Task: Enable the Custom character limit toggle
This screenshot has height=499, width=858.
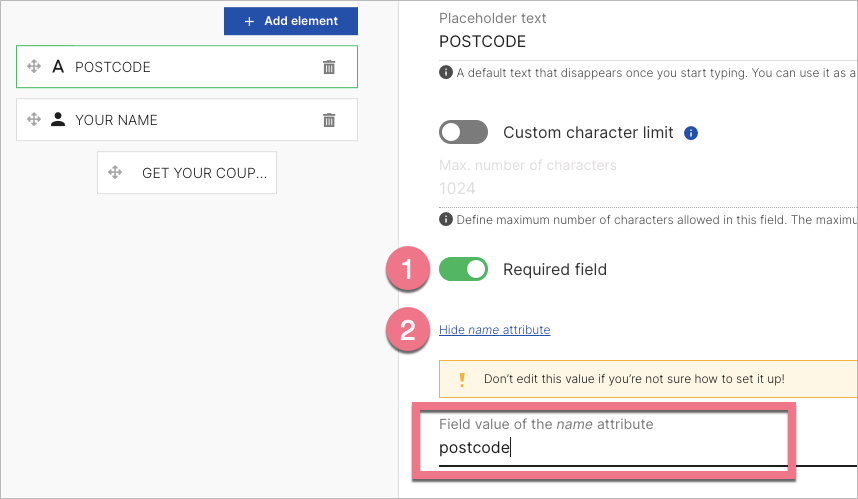Action: [463, 132]
